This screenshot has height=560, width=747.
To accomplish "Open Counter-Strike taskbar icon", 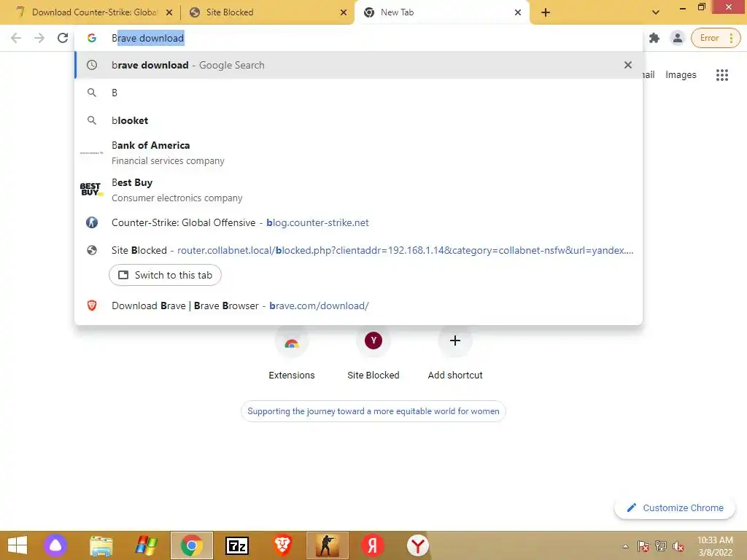I will 328,545.
